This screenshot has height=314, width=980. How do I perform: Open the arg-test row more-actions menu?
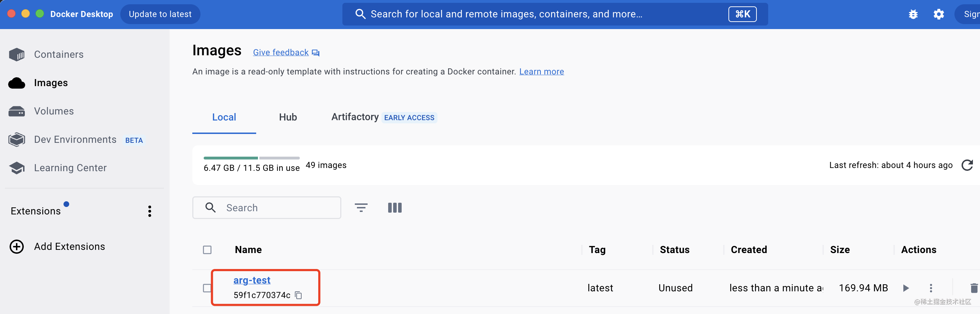click(x=931, y=288)
